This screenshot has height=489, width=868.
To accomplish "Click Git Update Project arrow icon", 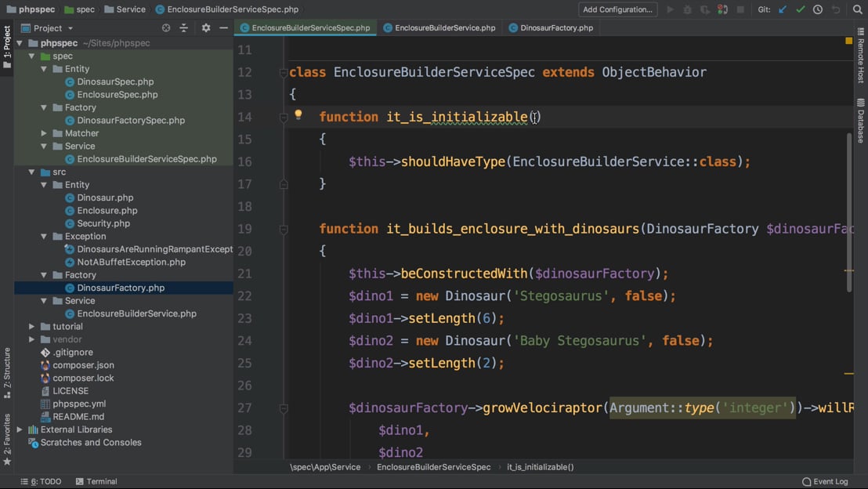I will [783, 9].
